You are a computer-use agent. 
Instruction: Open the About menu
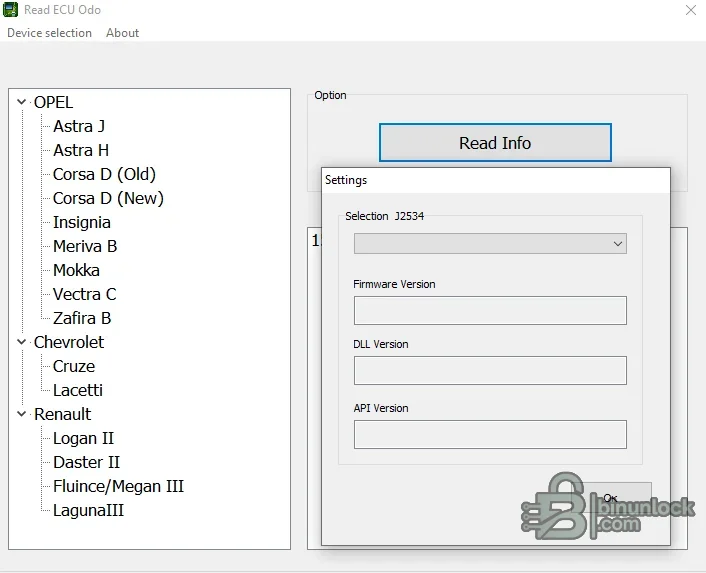click(x=122, y=33)
